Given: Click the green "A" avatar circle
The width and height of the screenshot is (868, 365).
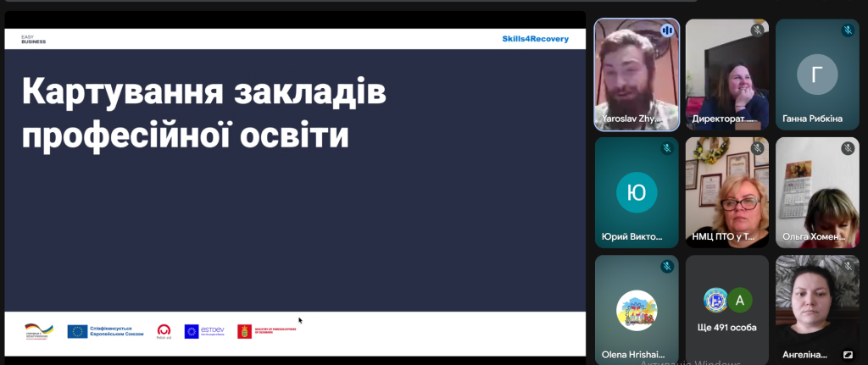Looking at the screenshot, I should 740,300.
